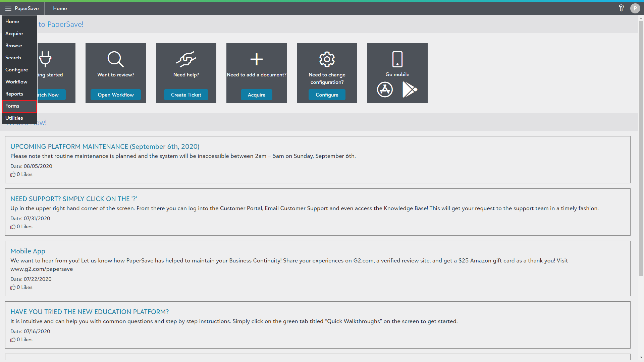Click the Create Ticket button

tap(186, 95)
